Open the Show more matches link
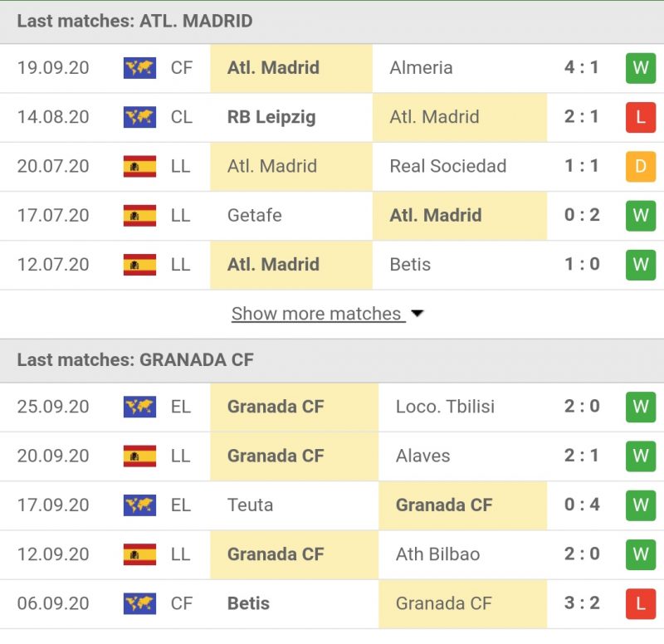 (316, 314)
